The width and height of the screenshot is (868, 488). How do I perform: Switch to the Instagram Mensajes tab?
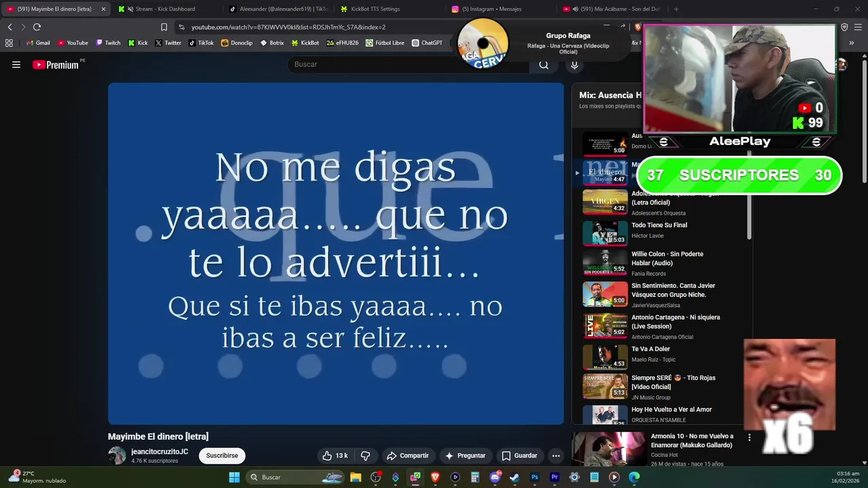click(x=500, y=9)
